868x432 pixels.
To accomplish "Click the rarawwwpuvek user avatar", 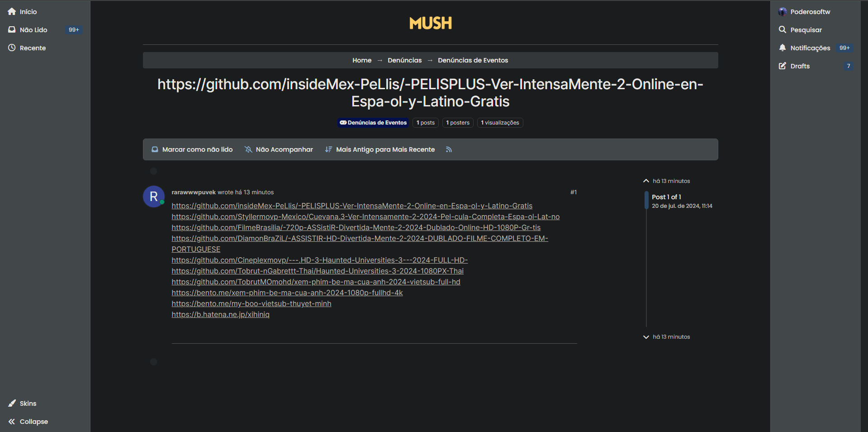I will tap(154, 197).
